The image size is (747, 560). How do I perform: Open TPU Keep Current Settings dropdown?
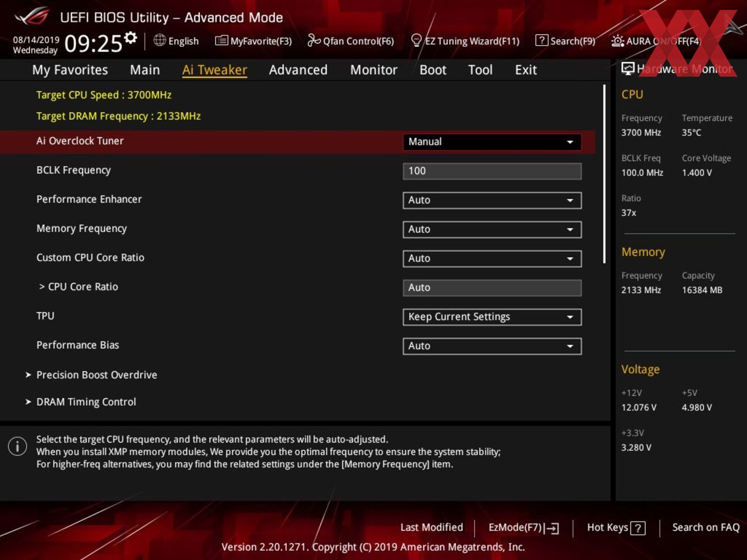pos(492,317)
